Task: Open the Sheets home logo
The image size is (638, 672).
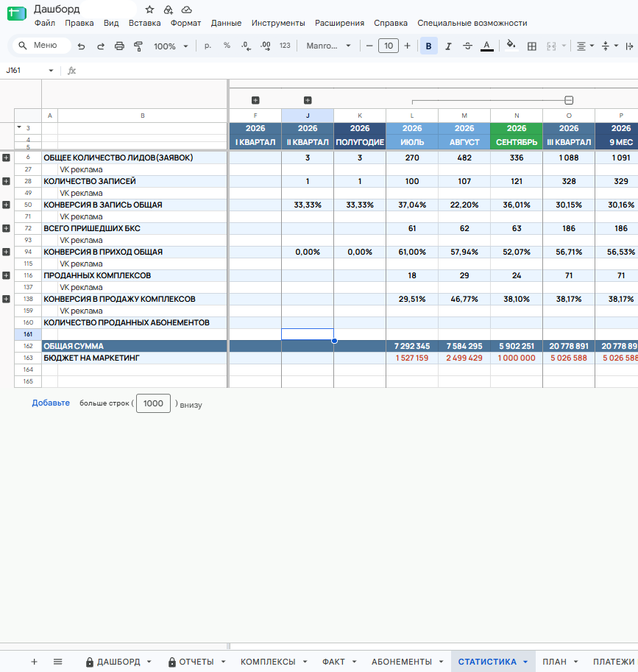Action: [17, 13]
